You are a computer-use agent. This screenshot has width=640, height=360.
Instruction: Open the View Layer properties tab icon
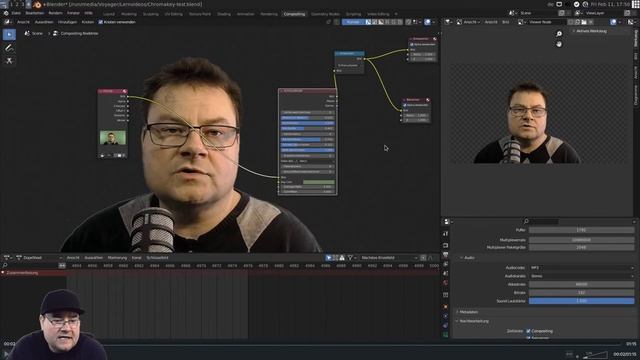click(x=445, y=264)
